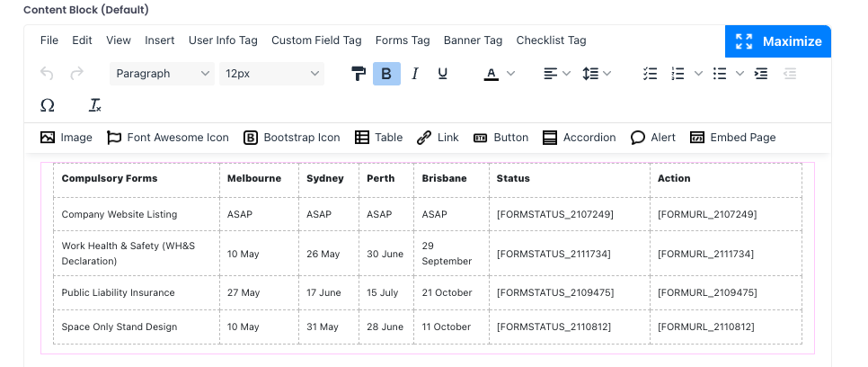Click the Public Liability Insurance table cell

tap(118, 293)
